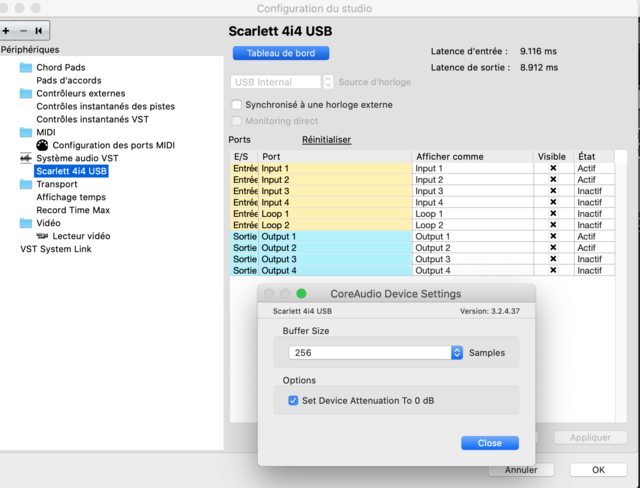The height and width of the screenshot is (488, 640).
Task: Toggle Synchronisé à une horloge externe checkbox
Action: [x=236, y=105]
